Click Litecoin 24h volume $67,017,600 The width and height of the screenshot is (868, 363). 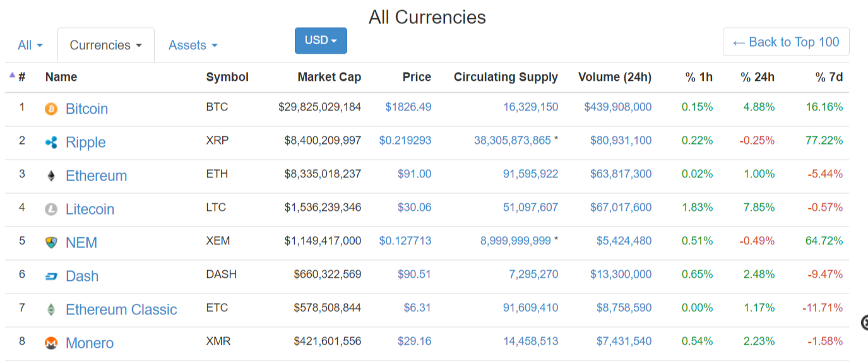621,208
